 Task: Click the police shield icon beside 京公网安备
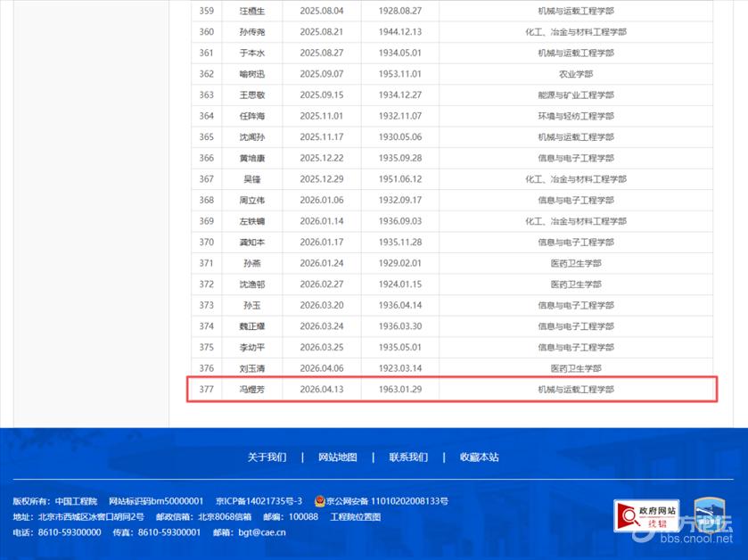click(x=320, y=501)
